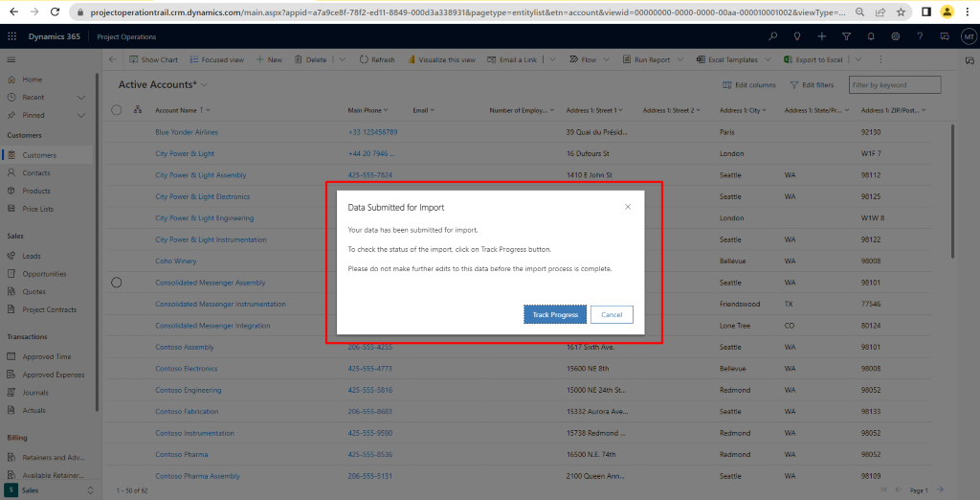
Task: Go to Contacts in the sidebar
Action: click(x=36, y=173)
